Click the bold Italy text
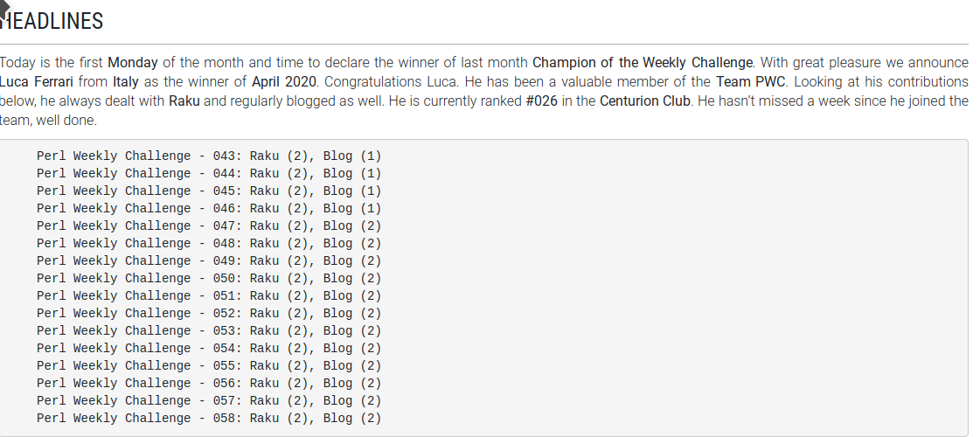The image size is (980, 437). pos(126,82)
